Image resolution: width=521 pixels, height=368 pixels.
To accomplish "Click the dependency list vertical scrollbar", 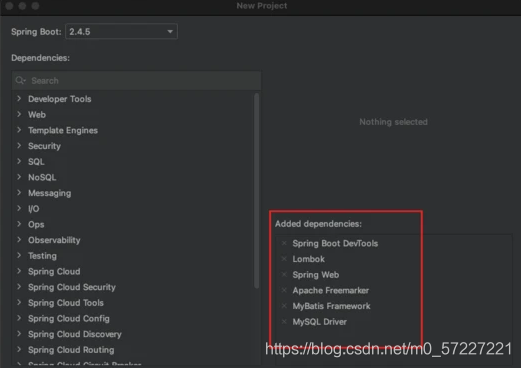I will tap(256, 191).
